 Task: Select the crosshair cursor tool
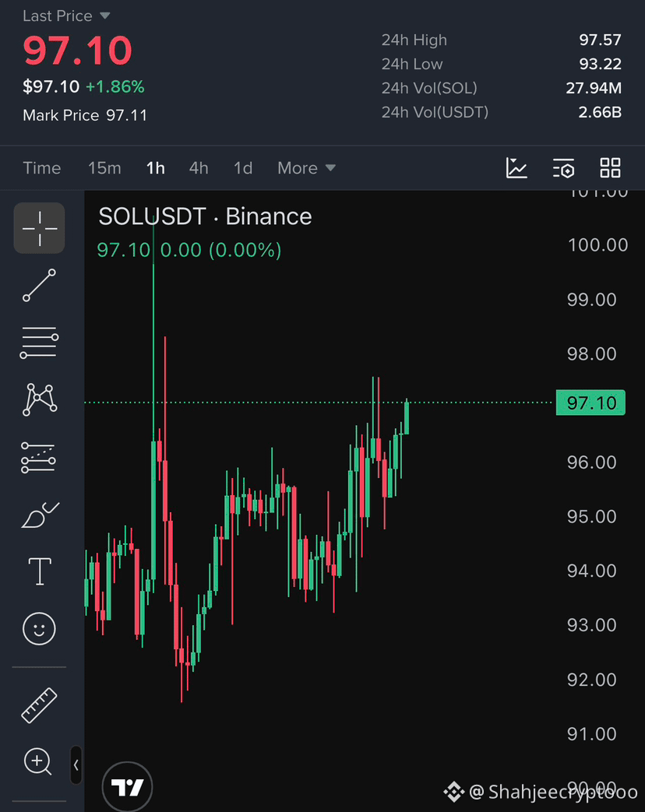(40, 228)
